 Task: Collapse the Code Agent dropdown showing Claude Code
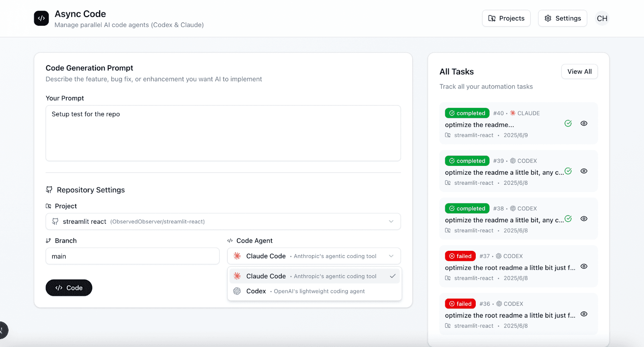tap(314, 256)
